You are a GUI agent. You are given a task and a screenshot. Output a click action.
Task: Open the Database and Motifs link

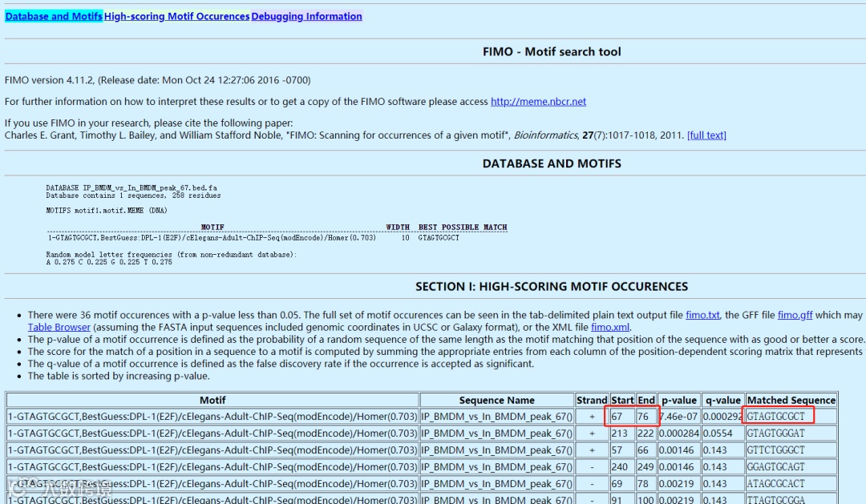(x=54, y=17)
